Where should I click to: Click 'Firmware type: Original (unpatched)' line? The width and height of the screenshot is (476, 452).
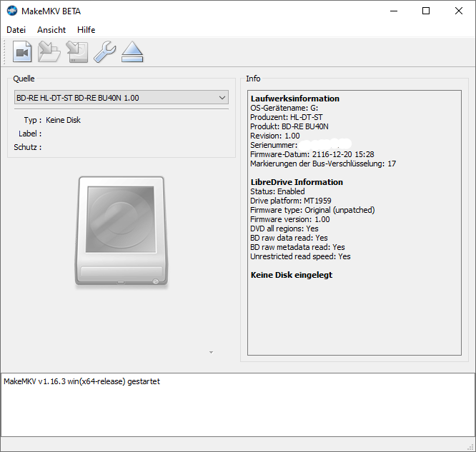312,210
